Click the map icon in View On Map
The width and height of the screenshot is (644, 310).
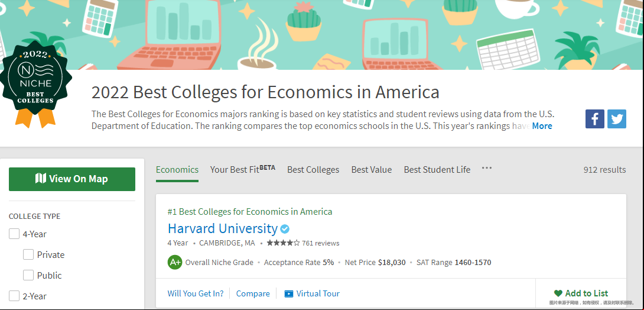point(41,179)
